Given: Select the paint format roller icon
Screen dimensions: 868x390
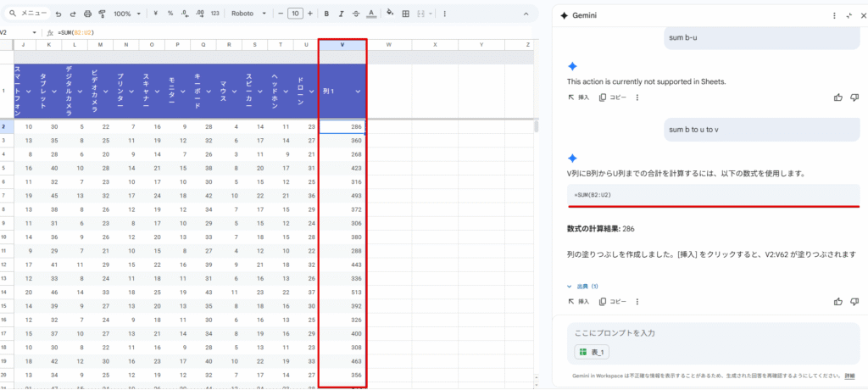Looking at the screenshot, I should (x=102, y=14).
